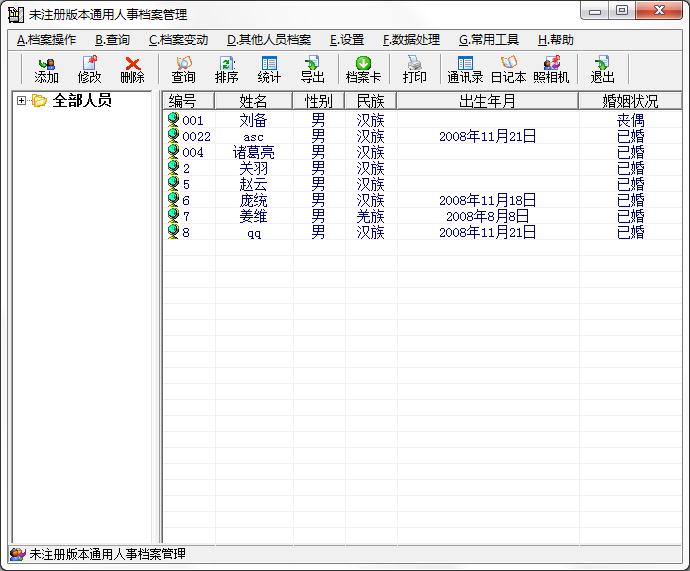Open the 统计 (Statistics) toolbar icon
The image size is (690, 571).
269,63
